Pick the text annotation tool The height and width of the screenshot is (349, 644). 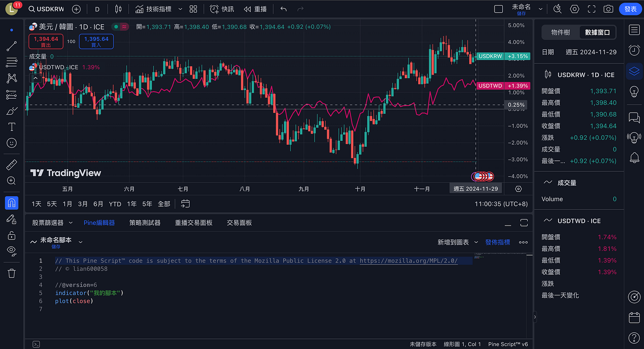[11, 127]
